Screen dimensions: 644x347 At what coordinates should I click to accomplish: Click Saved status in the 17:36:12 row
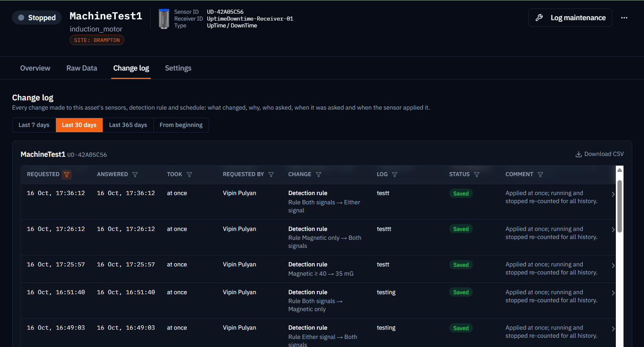click(x=461, y=193)
